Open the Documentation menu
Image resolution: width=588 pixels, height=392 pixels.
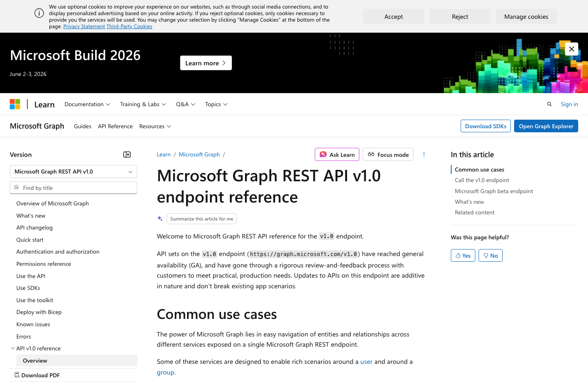[x=87, y=104]
